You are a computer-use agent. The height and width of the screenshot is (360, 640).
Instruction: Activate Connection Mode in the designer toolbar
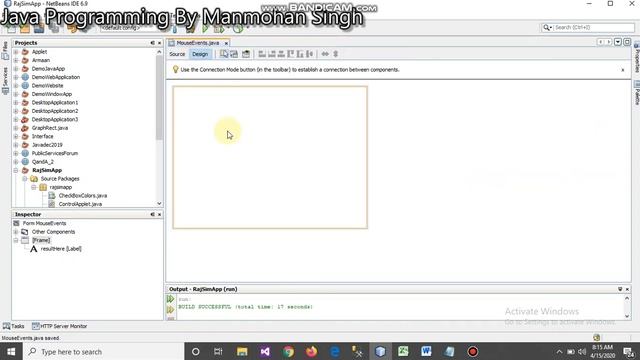click(234, 54)
